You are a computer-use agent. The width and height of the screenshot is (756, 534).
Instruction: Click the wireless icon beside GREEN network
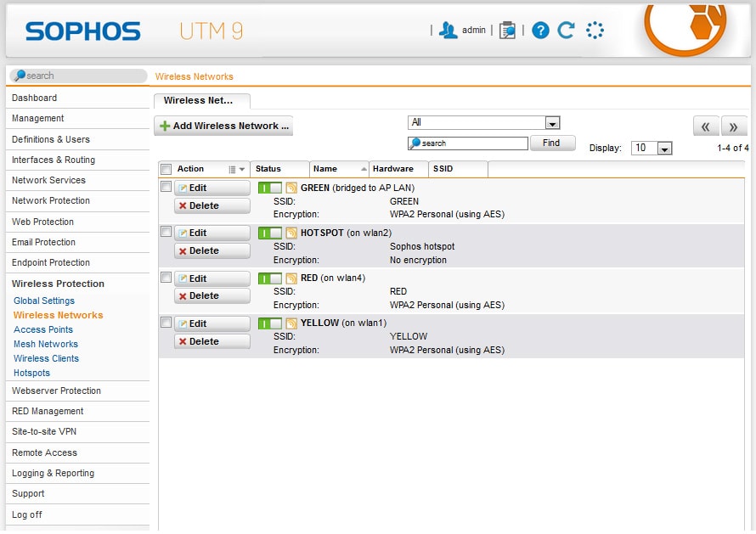pyautogui.click(x=291, y=188)
